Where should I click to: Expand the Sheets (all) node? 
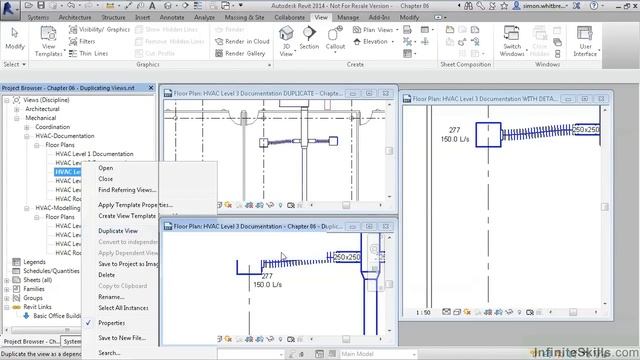point(7,280)
